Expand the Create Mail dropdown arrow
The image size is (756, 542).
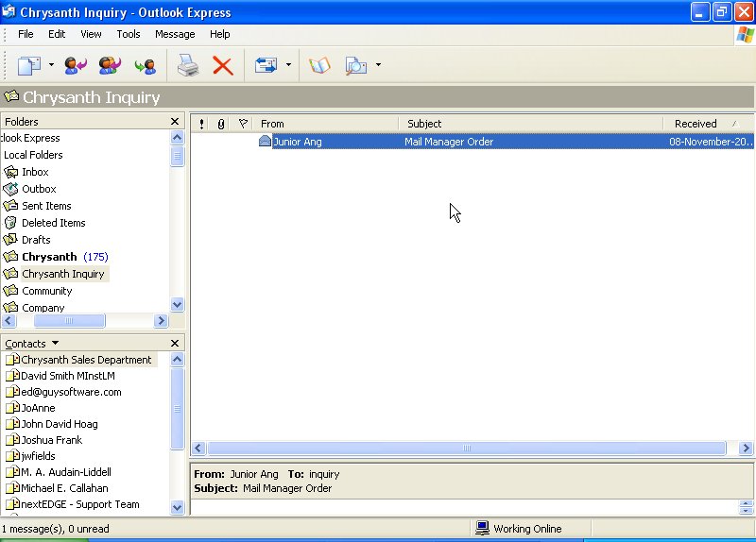tap(52, 65)
